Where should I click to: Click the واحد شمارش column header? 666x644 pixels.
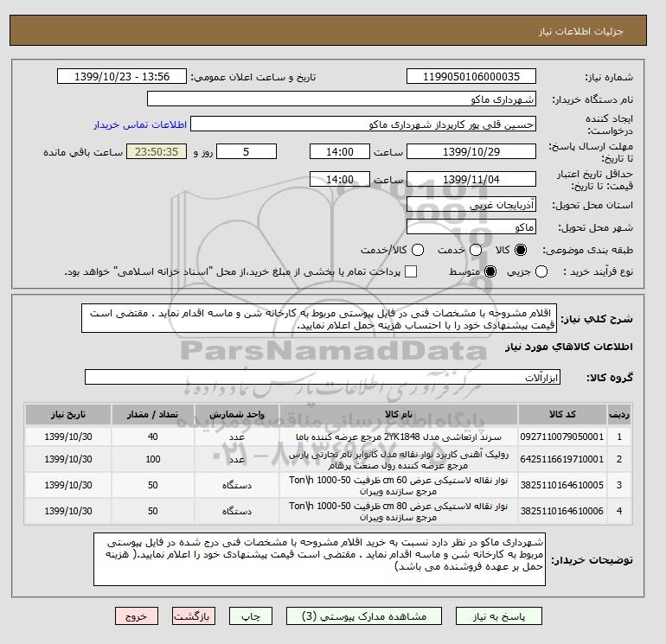coord(237,414)
